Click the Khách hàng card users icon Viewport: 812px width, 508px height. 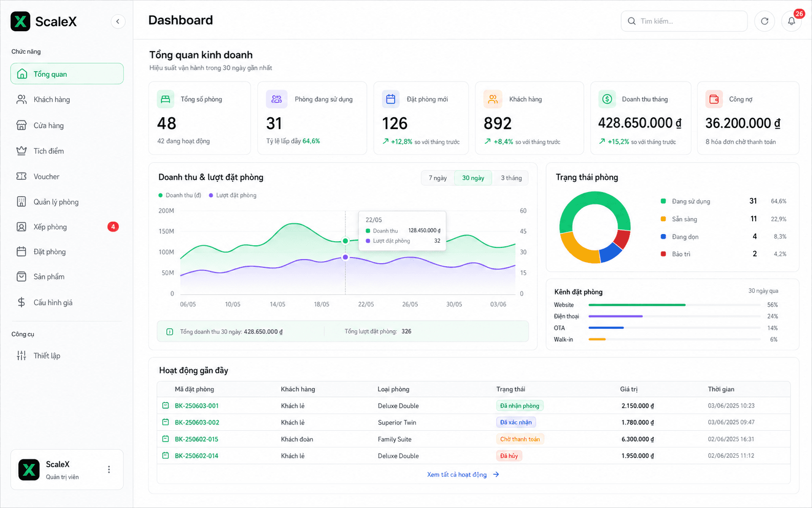pyautogui.click(x=493, y=99)
